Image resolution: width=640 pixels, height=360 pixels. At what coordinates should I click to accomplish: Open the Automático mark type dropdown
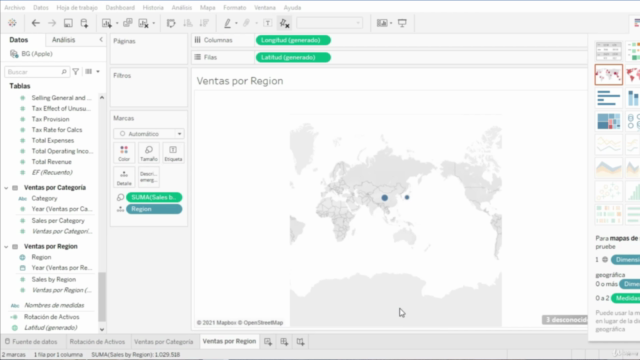(149, 134)
